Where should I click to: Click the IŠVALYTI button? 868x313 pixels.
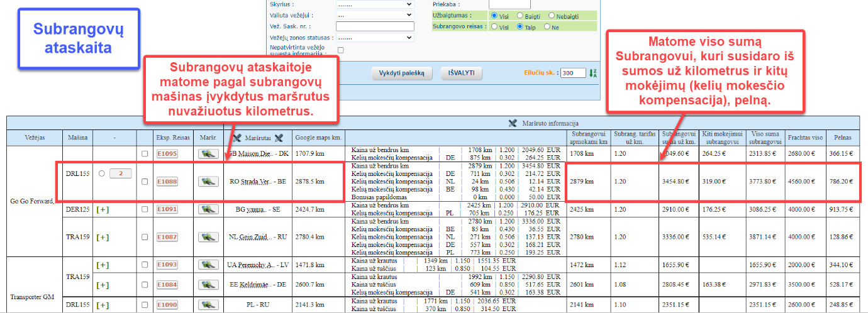[462, 73]
